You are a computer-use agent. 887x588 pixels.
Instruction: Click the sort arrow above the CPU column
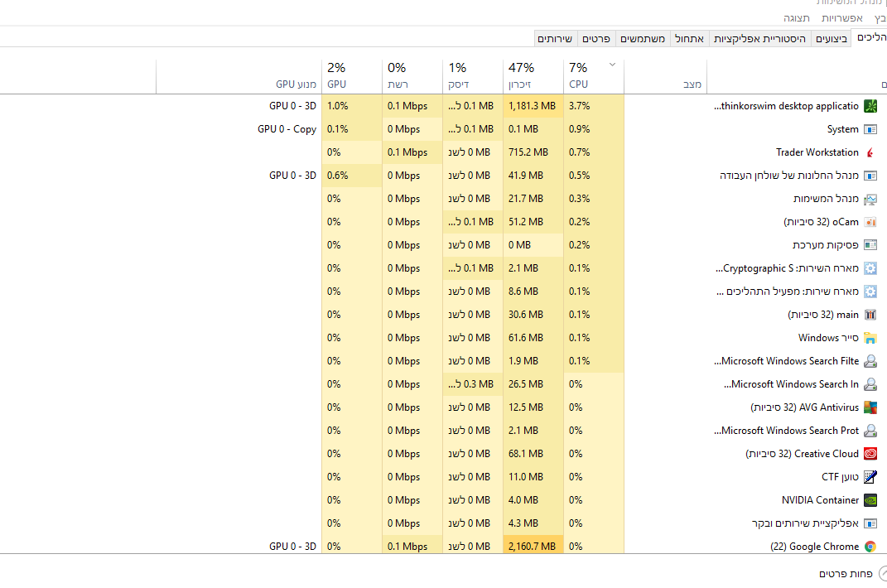(612, 65)
